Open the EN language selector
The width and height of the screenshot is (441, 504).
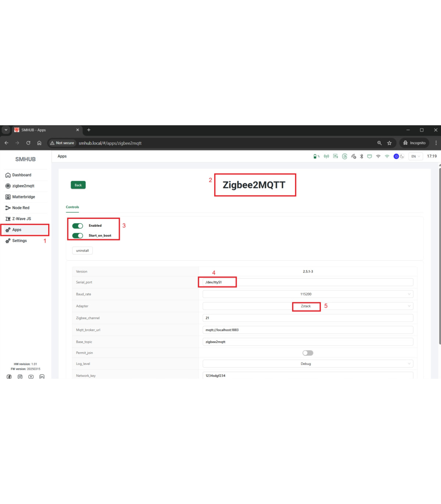coord(415,156)
